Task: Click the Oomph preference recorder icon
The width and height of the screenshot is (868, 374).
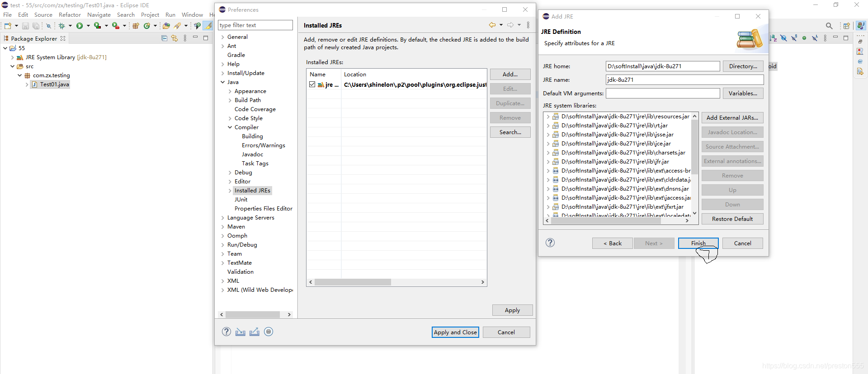Action: (269, 332)
